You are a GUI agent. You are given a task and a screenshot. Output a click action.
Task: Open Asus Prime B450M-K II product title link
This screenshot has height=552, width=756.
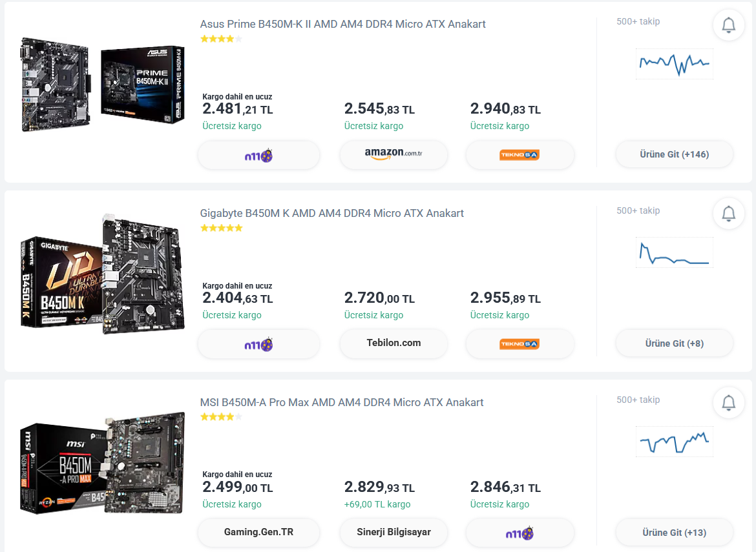click(x=342, y=25)
